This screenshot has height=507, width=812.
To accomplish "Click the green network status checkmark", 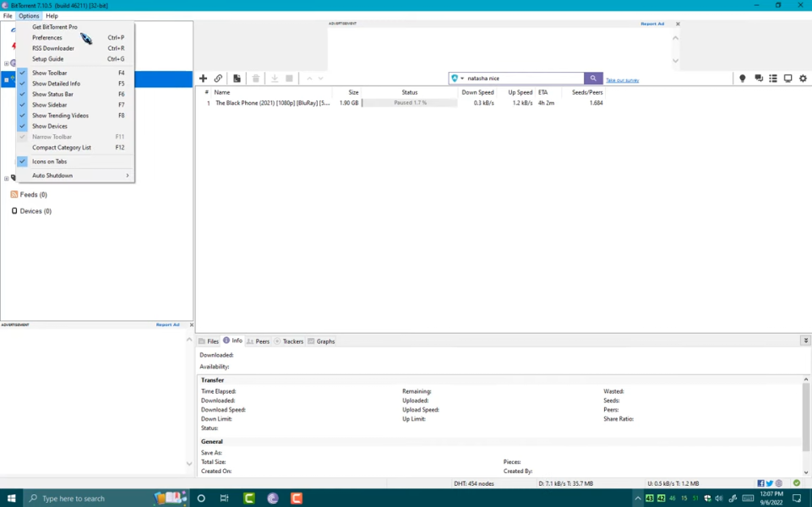I will coord(797,483).
